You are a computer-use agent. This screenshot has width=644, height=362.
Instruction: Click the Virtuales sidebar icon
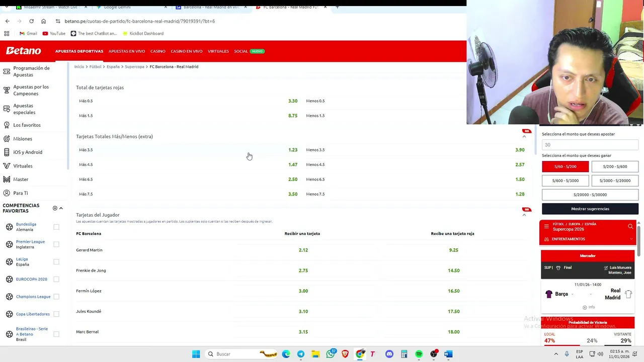tap(7, 166)
